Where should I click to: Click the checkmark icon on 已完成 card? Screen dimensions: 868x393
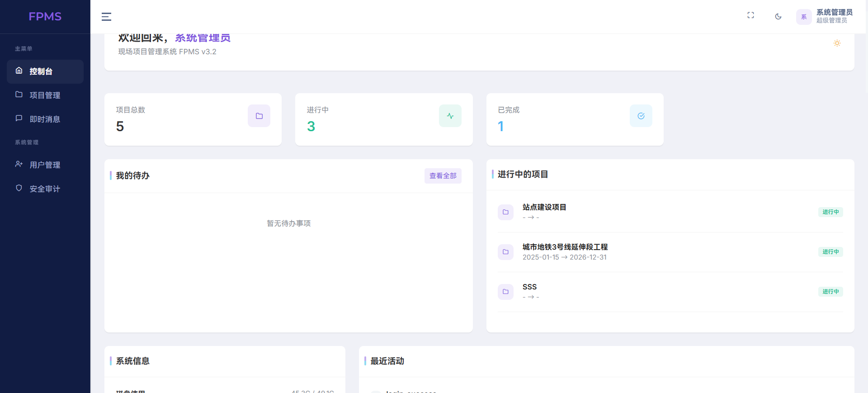coord(641,116)
